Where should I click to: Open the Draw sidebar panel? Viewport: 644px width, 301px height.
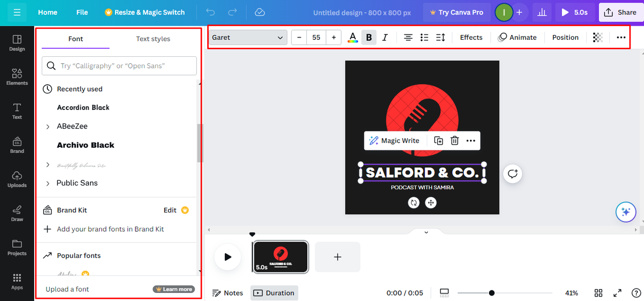pos(17,213)
